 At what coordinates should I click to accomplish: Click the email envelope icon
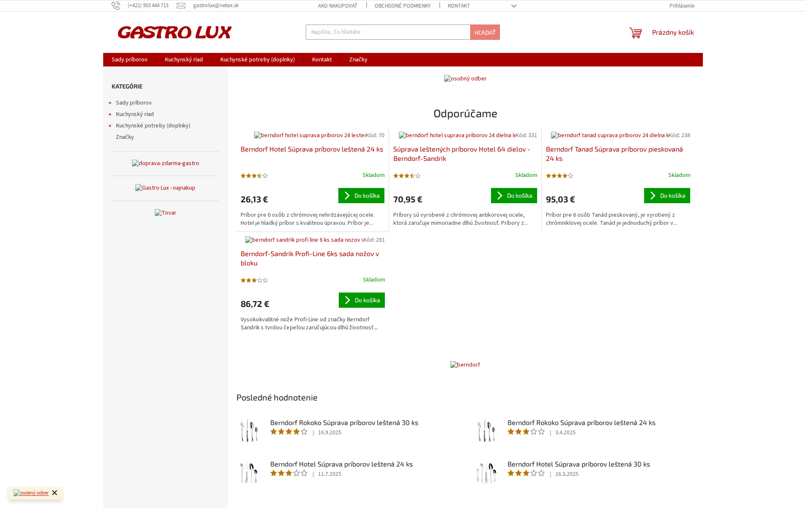(181, 6)
